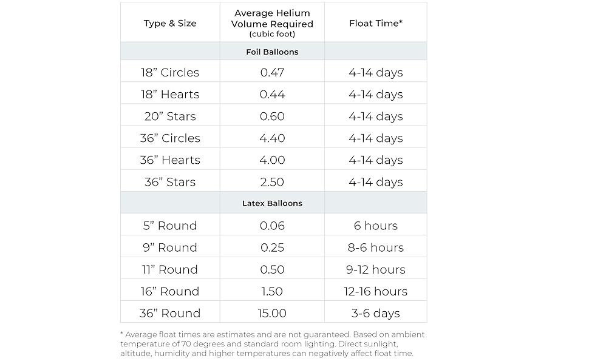The height and width of the screenshot is (364, 589).
Task: Click the 1.50 volume for 16" Round
Action: pyautogui.click(x=273, y=291)
